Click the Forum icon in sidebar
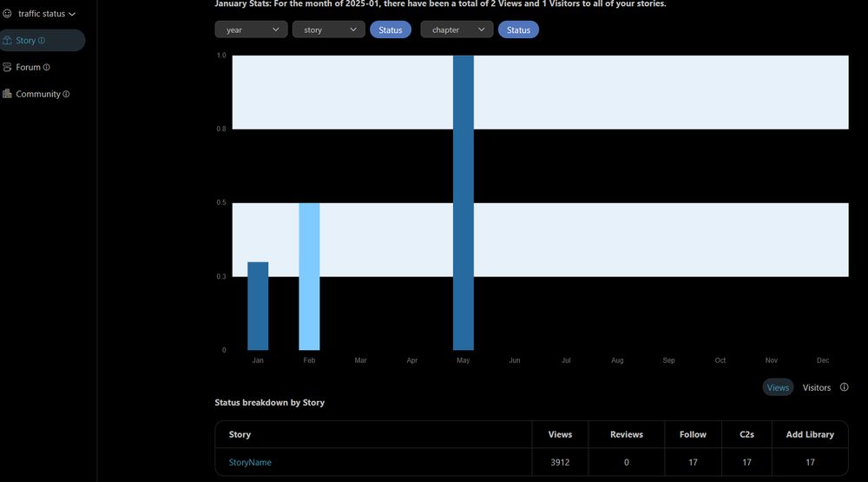 click(x=7, y=67)
